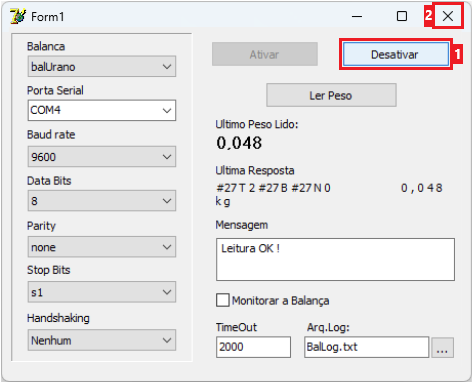Click the TimeOut field showing 2000
This screenshot has height=382, width=473.
point(253,347)
